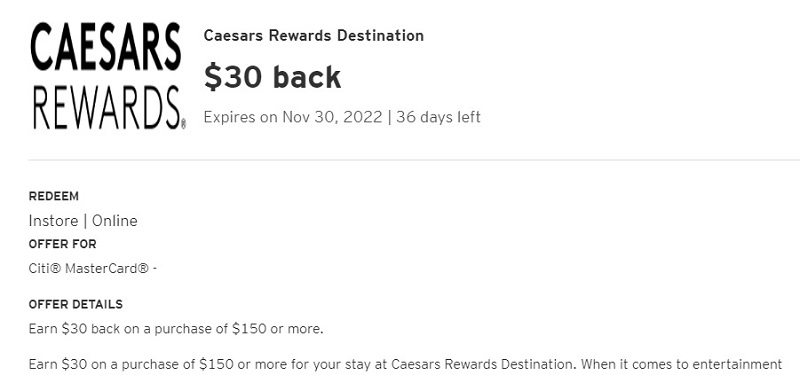Click the word REWARDS in the logo
Screen dimensions: 800x375
(x=106, y=108)
